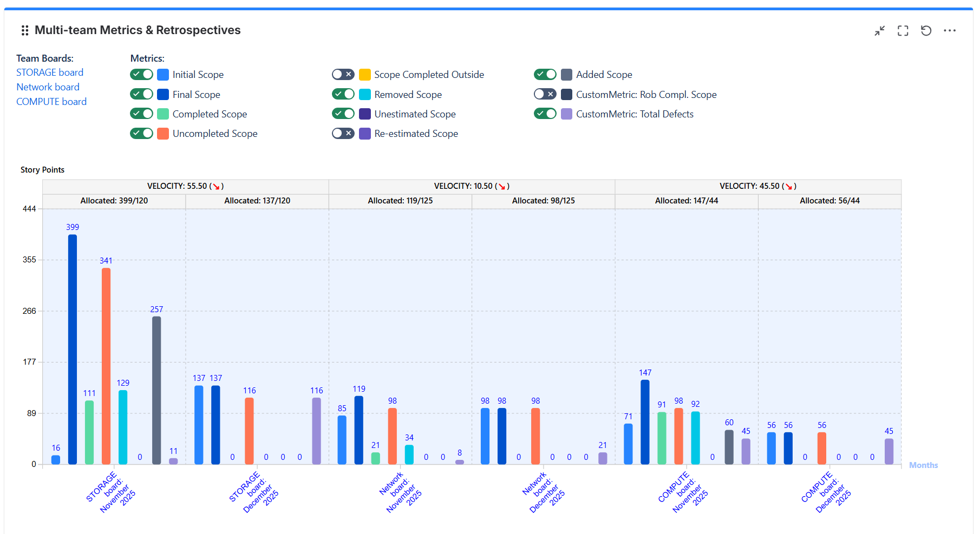Click the drag handle beside gadget title
The height and width of the screenshot is (534, 980).
click(25, 31)
